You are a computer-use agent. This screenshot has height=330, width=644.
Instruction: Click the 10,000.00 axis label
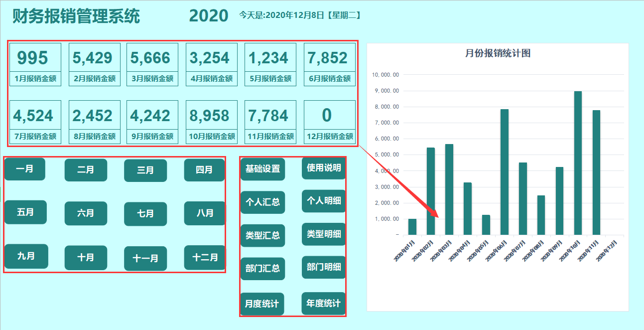(386, 75)
